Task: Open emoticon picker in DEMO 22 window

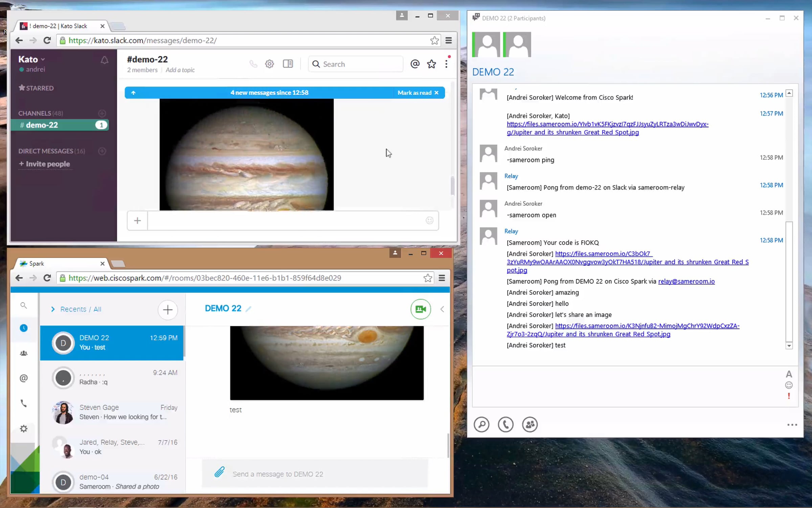Action: (x=789, y=385)
